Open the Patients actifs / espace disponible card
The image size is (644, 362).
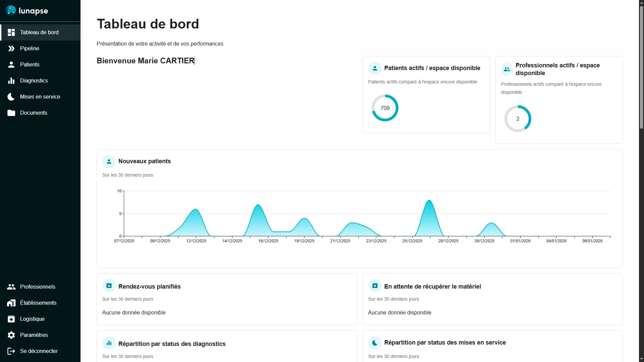426,95
